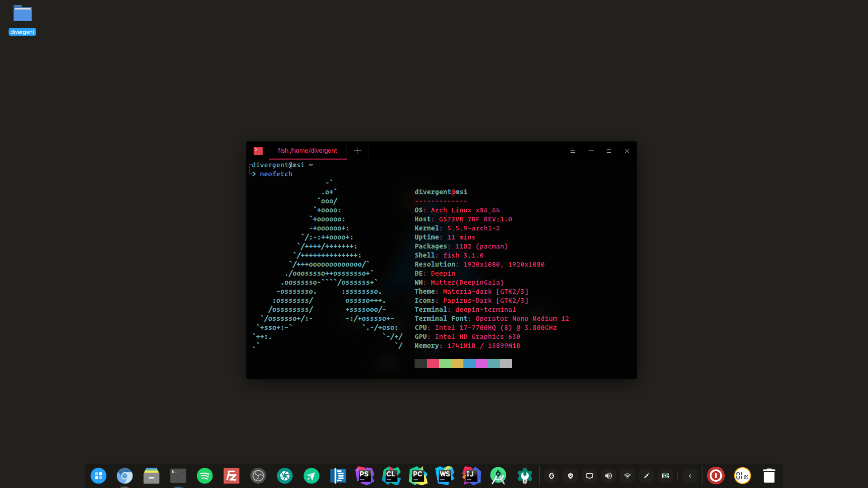Click the blue color block in neofetch palette
This screenshot has height=488, width=868.
pyautogui.click(x=469, y=363)
